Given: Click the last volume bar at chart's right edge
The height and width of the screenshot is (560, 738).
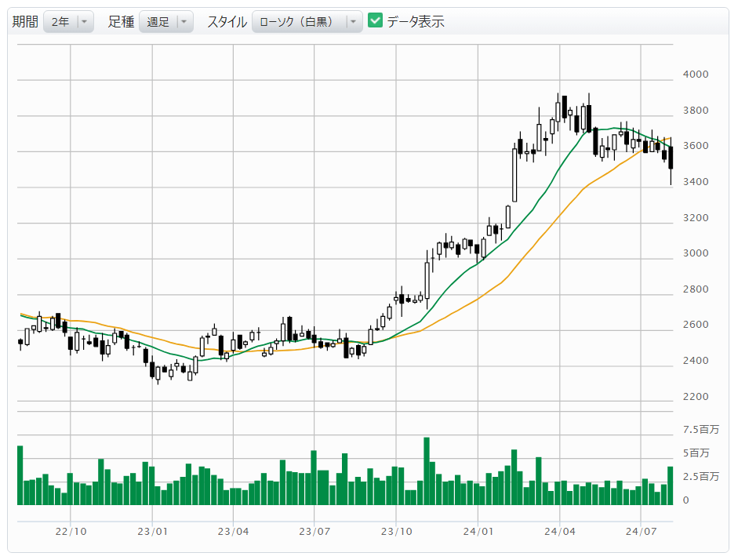Looking at the screenshot, I should tap(671, 485).
